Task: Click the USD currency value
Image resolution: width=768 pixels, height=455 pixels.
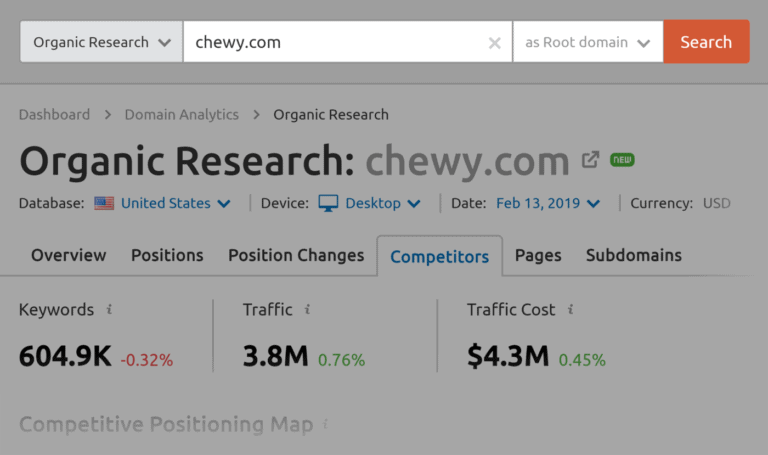Action: click(x=717, y=203)
